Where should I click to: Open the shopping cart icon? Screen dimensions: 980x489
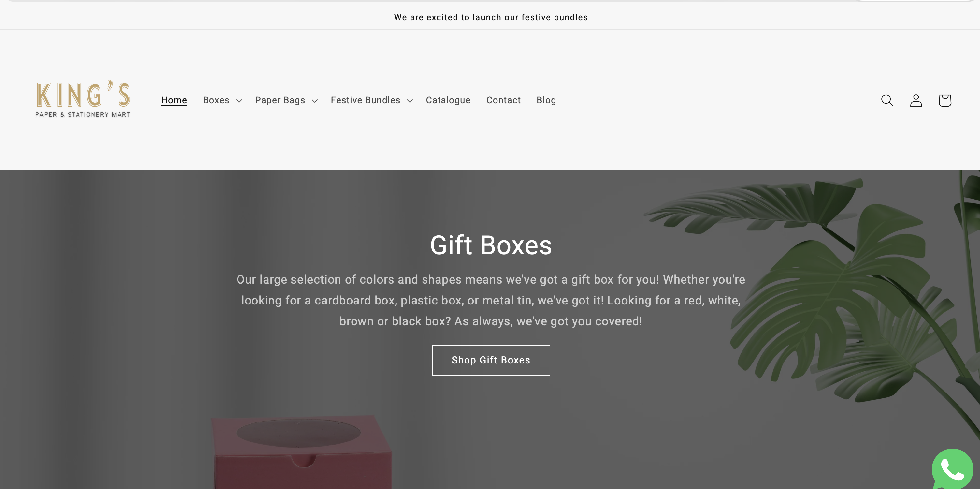point(945,100)
